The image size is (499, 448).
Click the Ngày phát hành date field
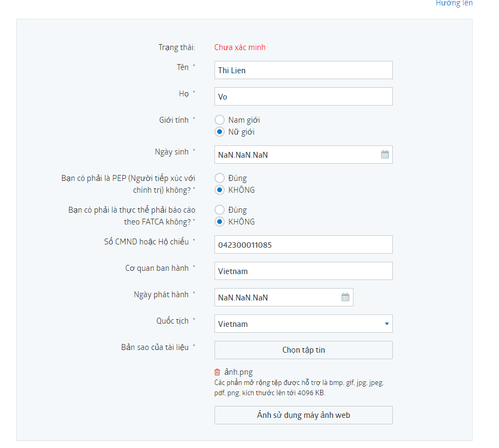point(284,297)
